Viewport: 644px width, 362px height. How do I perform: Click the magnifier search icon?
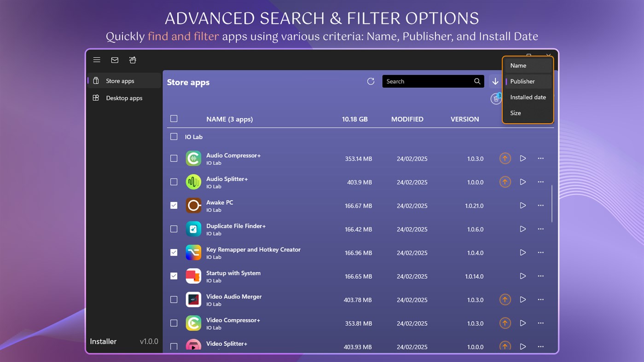click(x=477, y=81)
